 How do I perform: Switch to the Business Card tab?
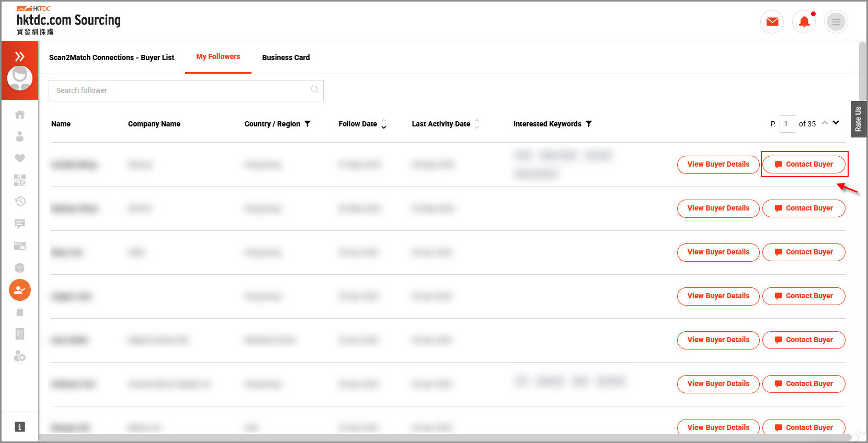point(285,57)
